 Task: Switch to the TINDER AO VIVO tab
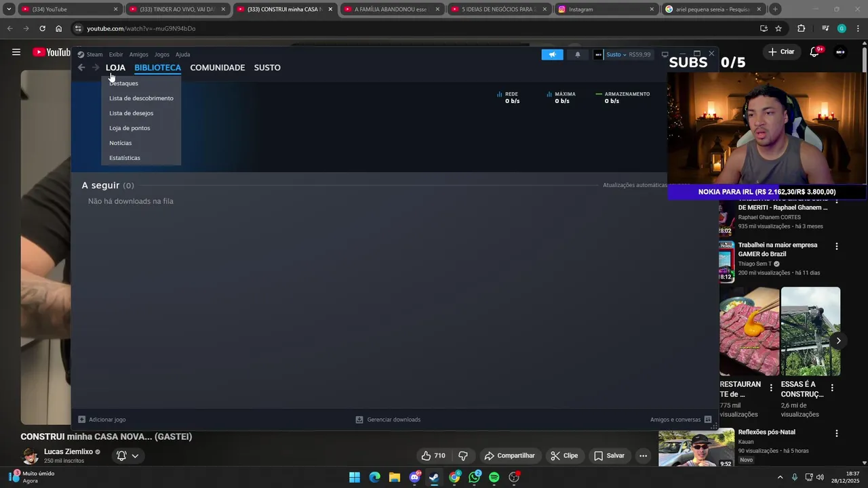tap(178, 9)
